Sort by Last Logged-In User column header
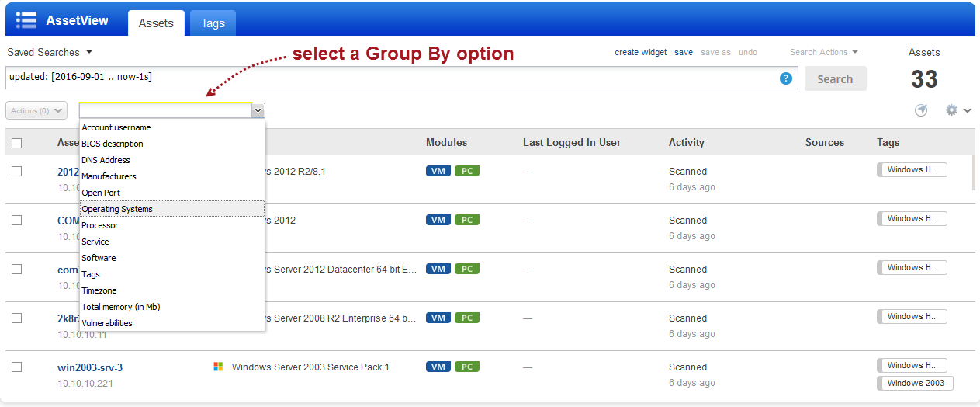Image resolution: width=980 pixels, height=407 pixels. (x=572, y=142)
